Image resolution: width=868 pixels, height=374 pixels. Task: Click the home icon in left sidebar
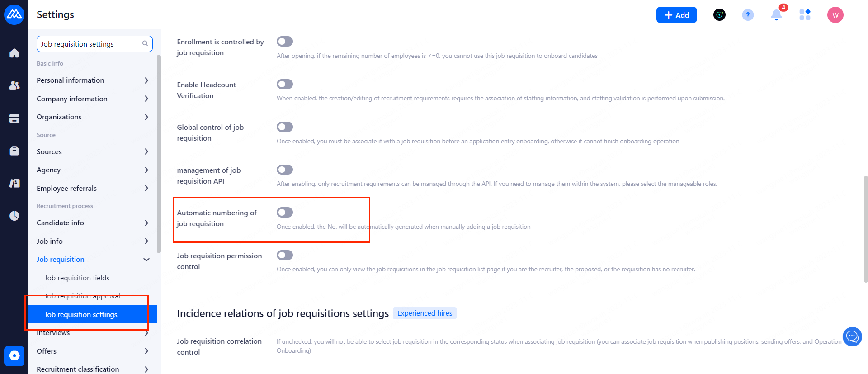pos(14,53)
